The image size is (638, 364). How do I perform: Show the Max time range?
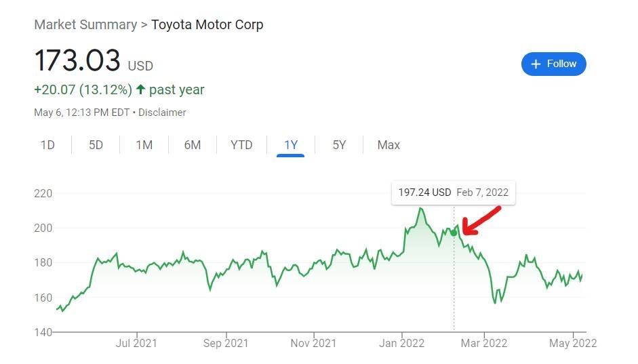(388, 145)
